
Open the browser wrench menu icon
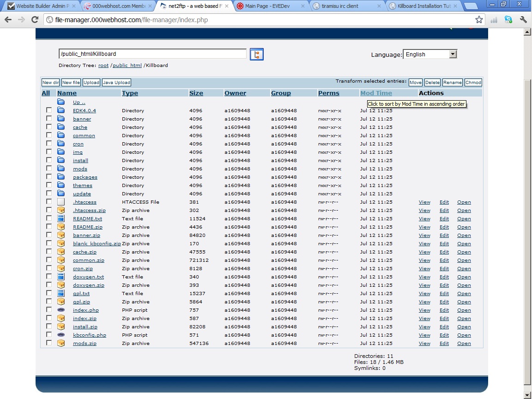[523, 20]
